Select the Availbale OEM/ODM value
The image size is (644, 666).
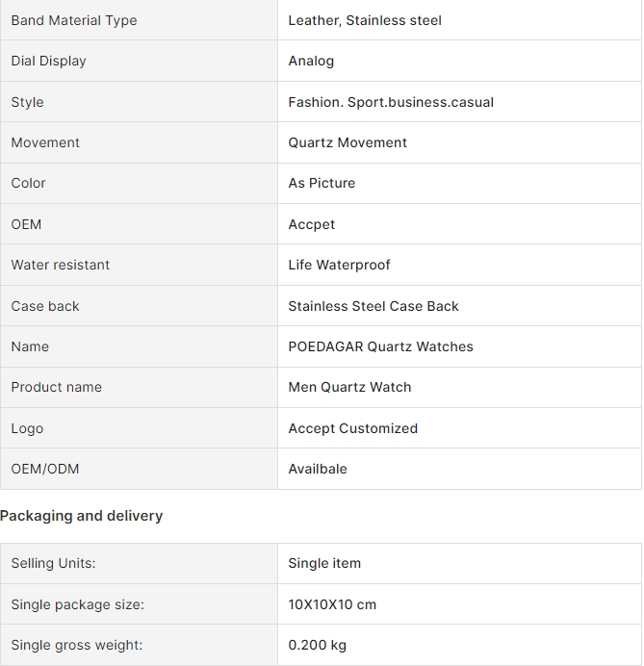(x=318, y=469)
